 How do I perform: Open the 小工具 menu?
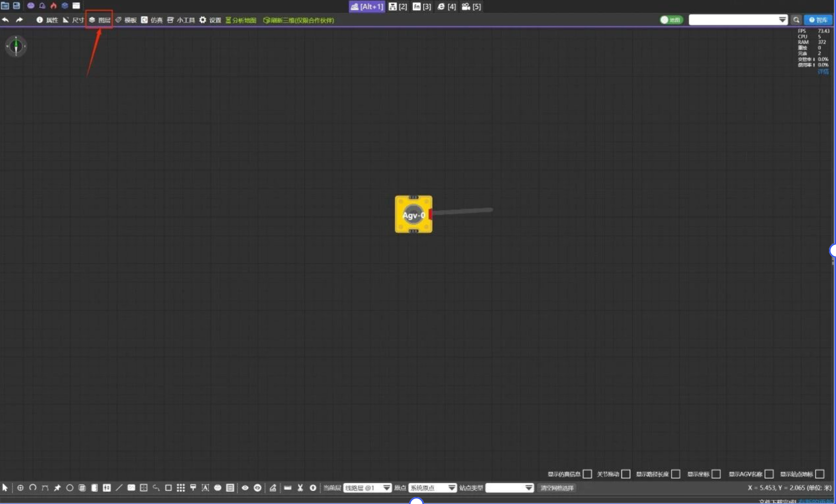click(x=181, y=20)
